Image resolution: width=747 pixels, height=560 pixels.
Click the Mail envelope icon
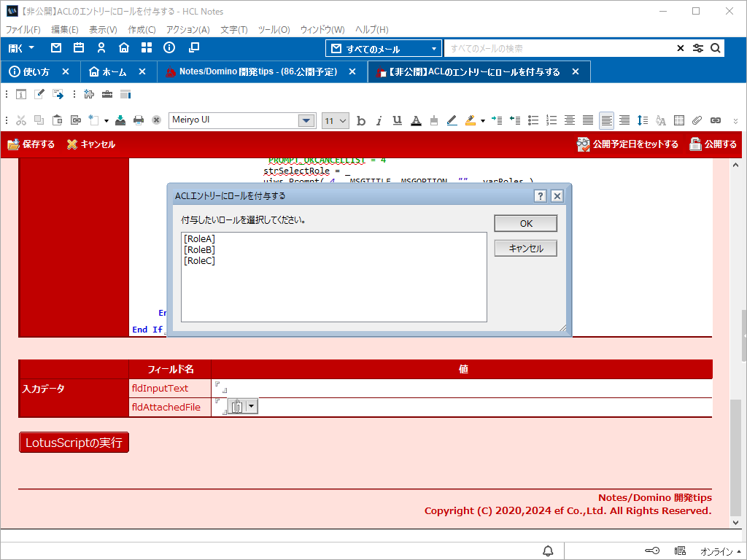[x=56, y=48]
